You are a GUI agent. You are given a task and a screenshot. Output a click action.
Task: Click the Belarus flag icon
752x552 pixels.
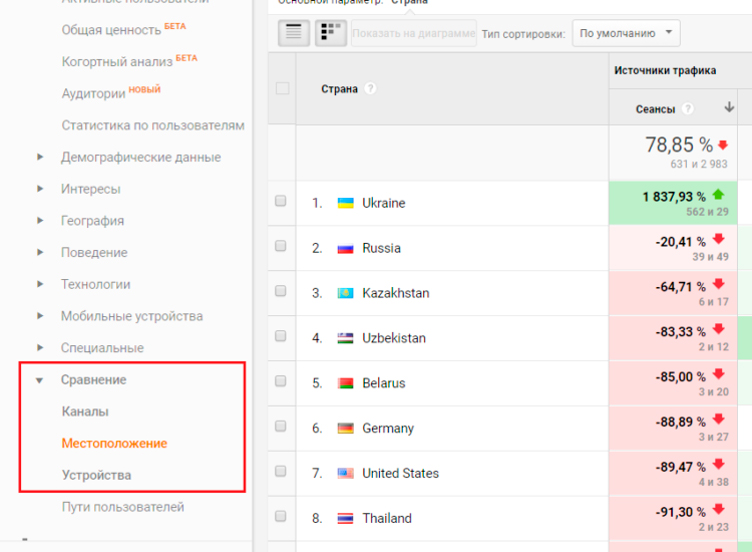click(345, 383)
